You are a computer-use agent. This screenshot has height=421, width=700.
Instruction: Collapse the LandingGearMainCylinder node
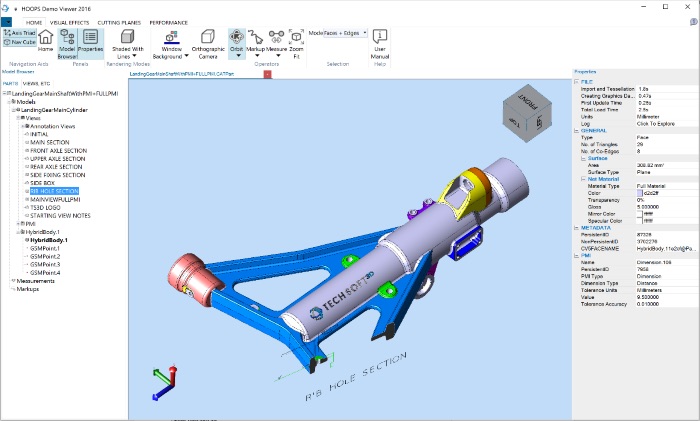[14, 110]
